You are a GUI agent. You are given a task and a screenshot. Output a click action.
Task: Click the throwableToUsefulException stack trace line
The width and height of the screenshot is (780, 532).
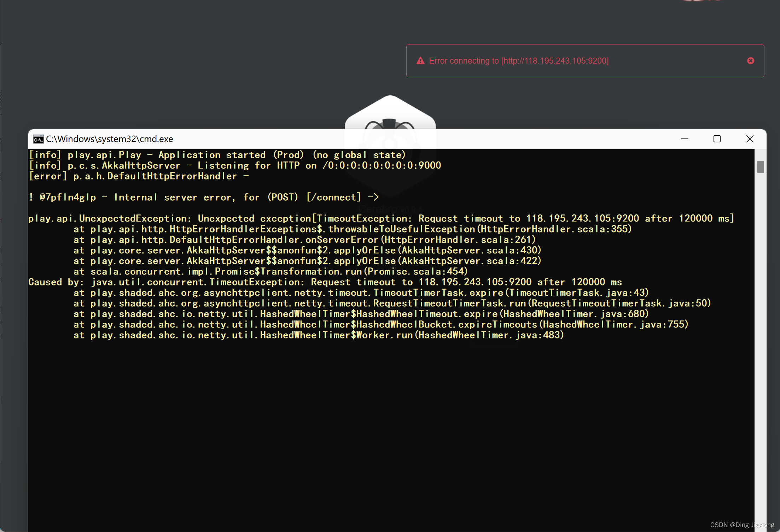[x=353, y=229]
